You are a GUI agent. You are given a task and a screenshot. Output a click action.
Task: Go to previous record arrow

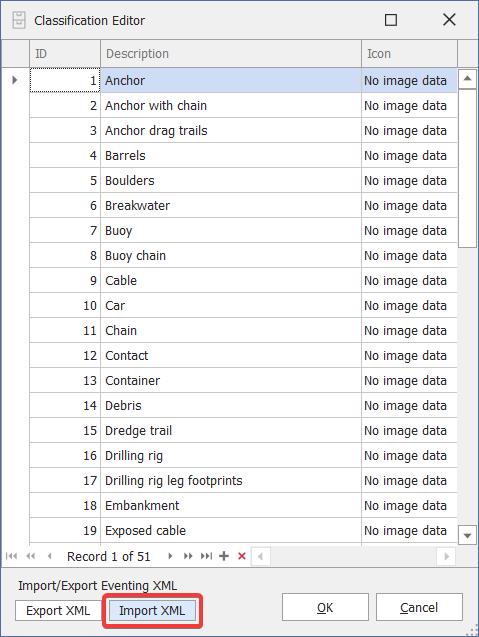tap(50, 556)
